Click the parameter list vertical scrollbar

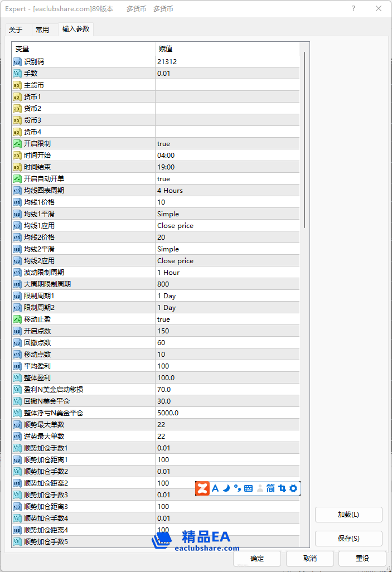[304, 140]
